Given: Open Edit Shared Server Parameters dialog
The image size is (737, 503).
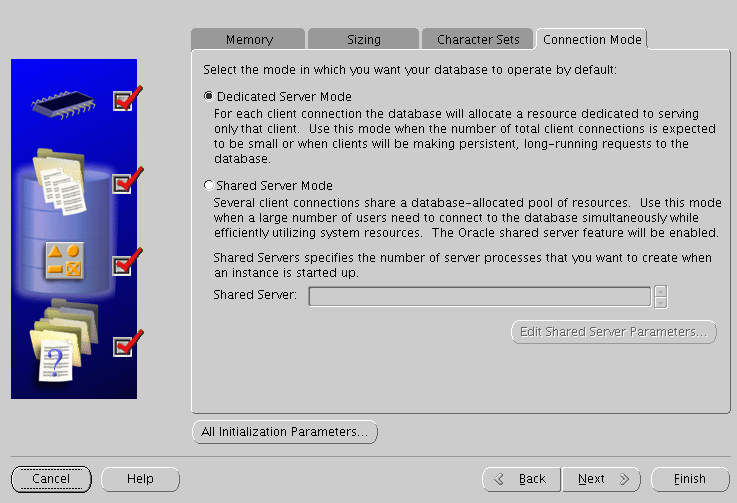Looking at the screenshot, I should pyautogui.click(x=613, y=332).
